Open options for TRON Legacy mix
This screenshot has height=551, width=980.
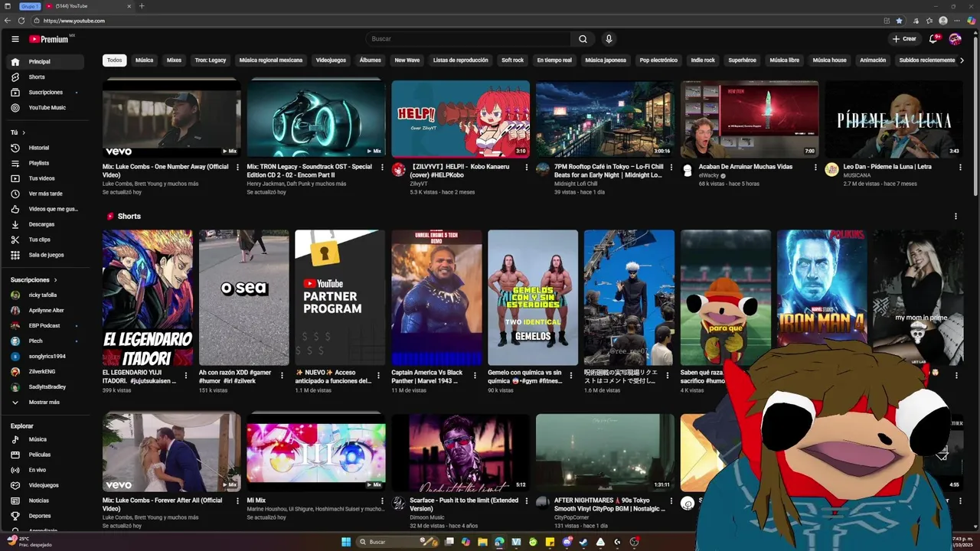tap(381, 167)
